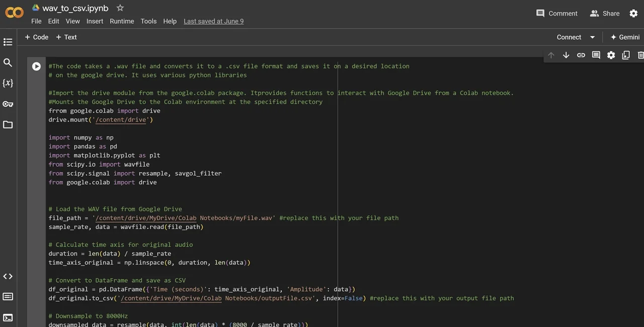Click the '# Calculate time axis for original audio' comment

(121, 245)
